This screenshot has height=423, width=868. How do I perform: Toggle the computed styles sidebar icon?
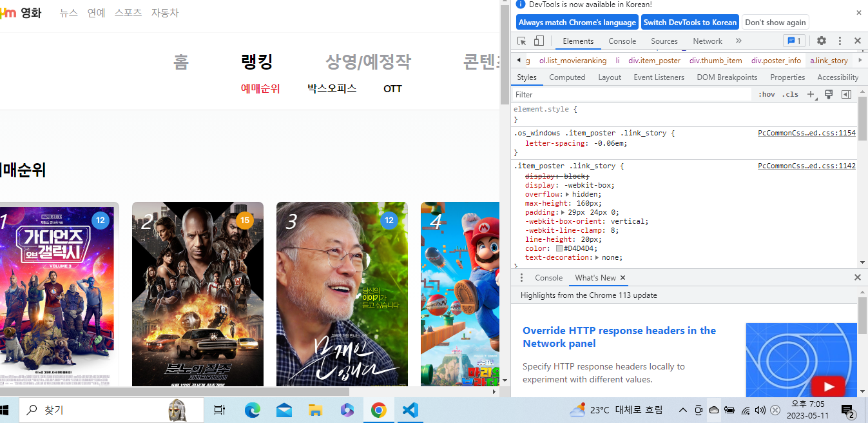coord(846,94)
